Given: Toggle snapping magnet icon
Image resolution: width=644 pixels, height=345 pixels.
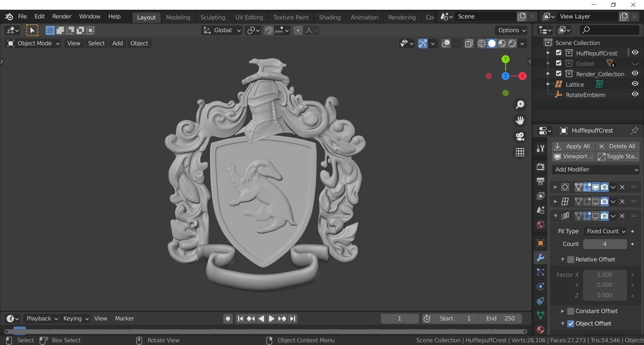Looking at the screenshot, I should [269, 31].
